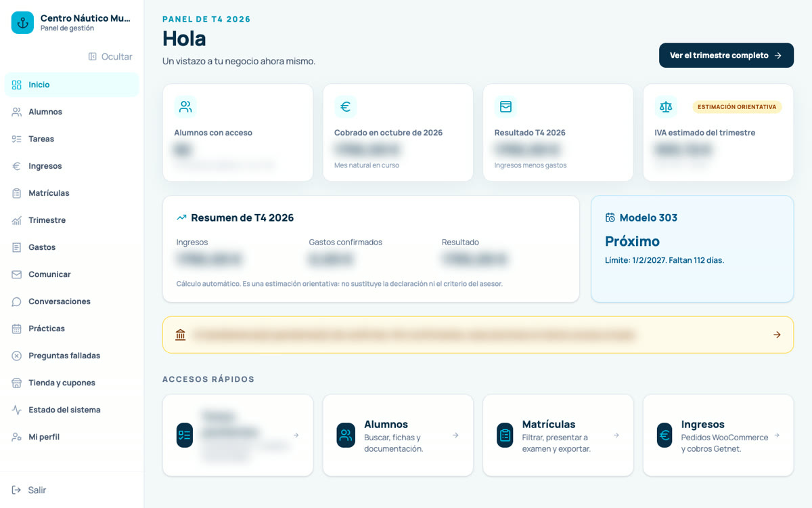Image resolution: width=812 pixels, height=508 pixels.
Task: Click the Comunicar envelope icon
Action: tap(17, 274)
